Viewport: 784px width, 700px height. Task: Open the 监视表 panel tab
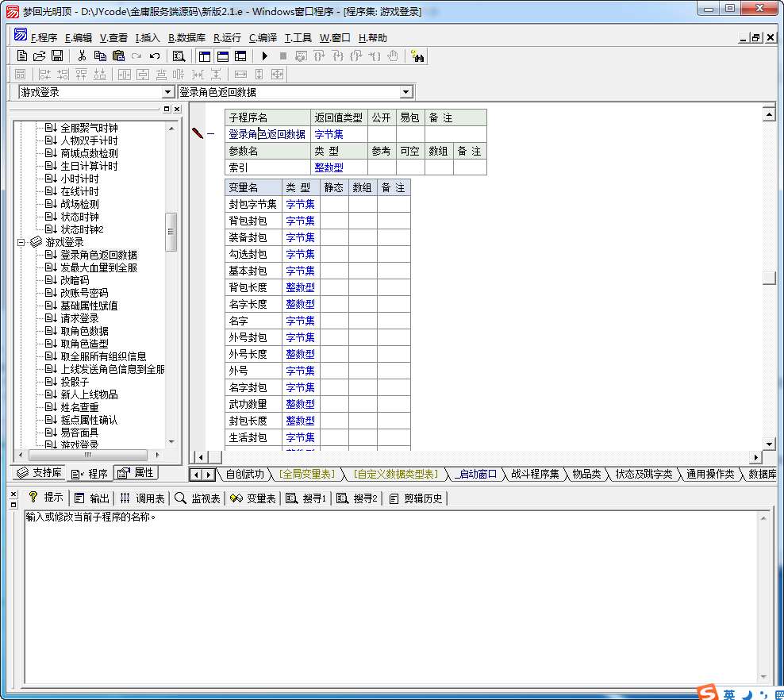click(x=197, y=498)
